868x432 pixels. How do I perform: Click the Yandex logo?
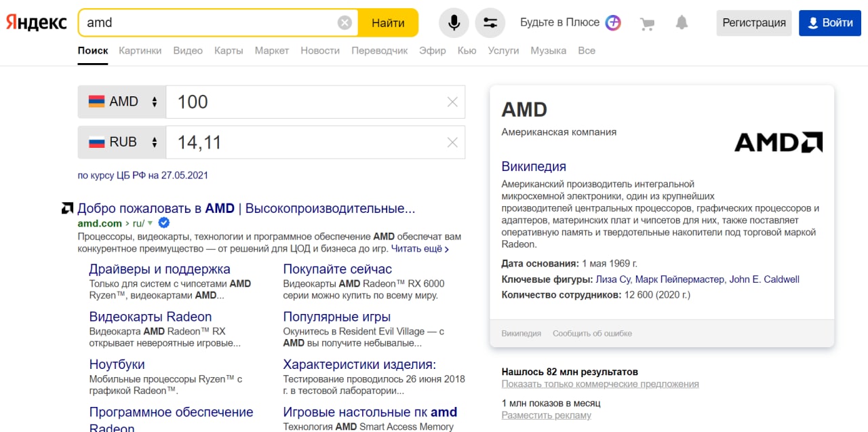pyautogui.click(x=37, y=22)
